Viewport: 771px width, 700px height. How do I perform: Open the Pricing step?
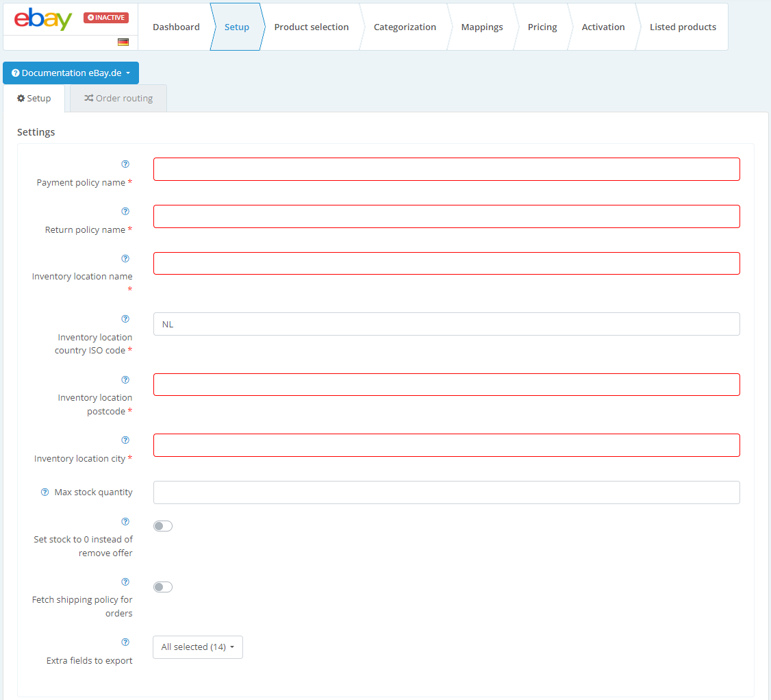[x=542, y=27]
